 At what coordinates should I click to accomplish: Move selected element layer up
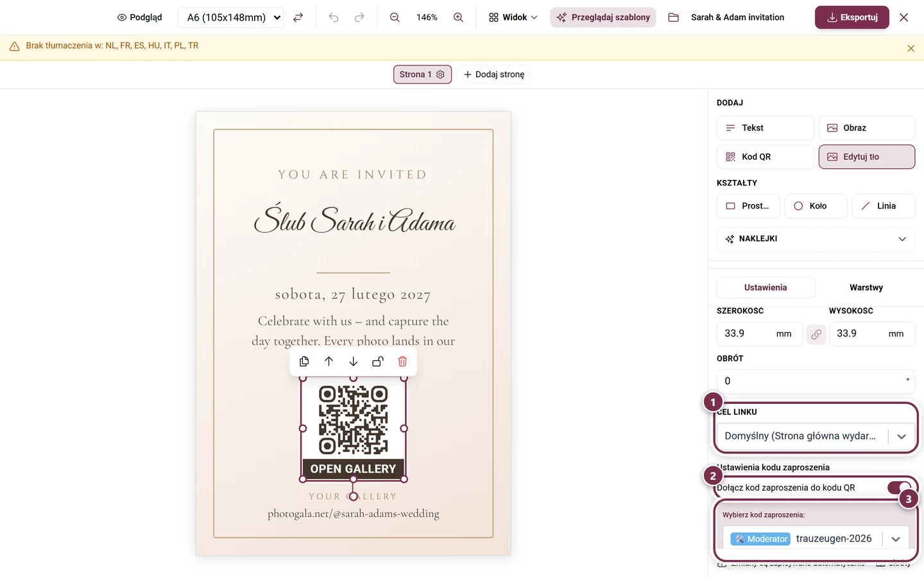click(x=329, y=362)
